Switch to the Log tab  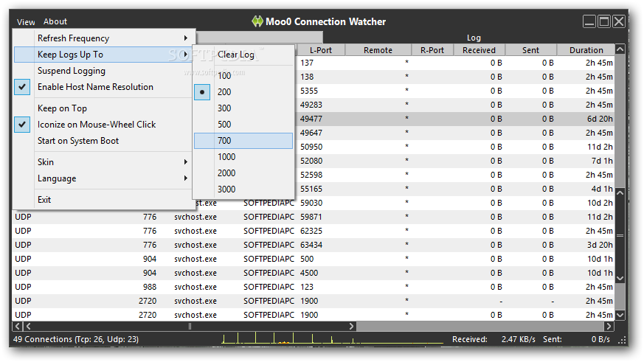pos(474,38)
